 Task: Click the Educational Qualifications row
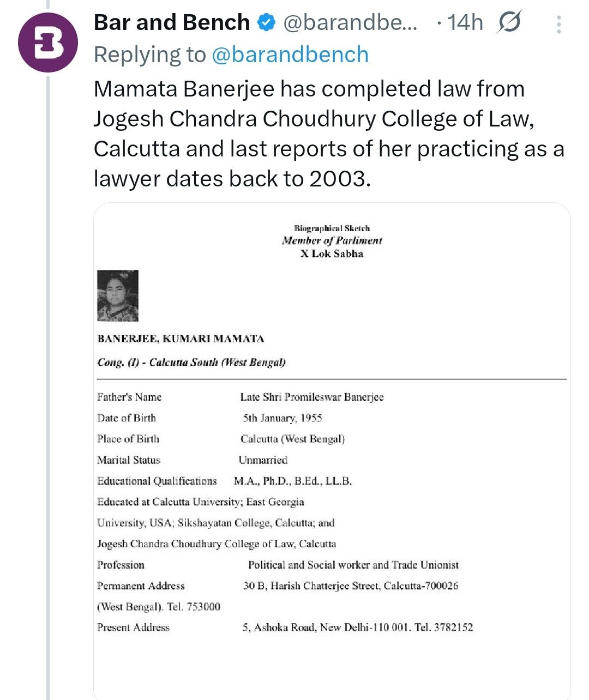coord(224,481)
